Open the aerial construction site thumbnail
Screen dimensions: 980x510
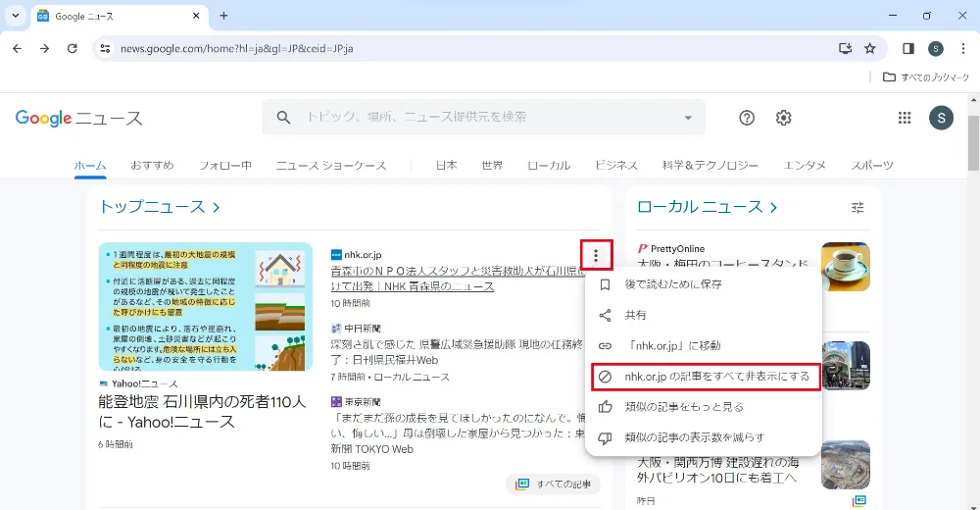click(x=845, y=465)
